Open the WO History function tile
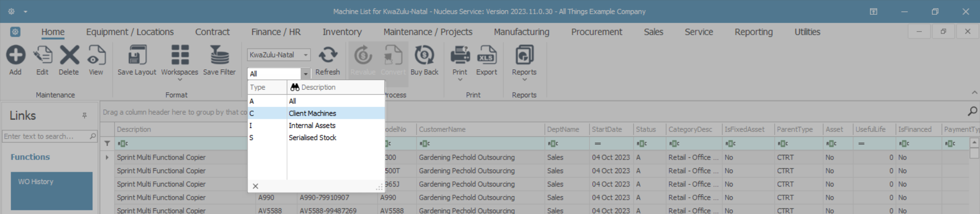The height and width of the screenshot is (214, 980). [52, 191]
